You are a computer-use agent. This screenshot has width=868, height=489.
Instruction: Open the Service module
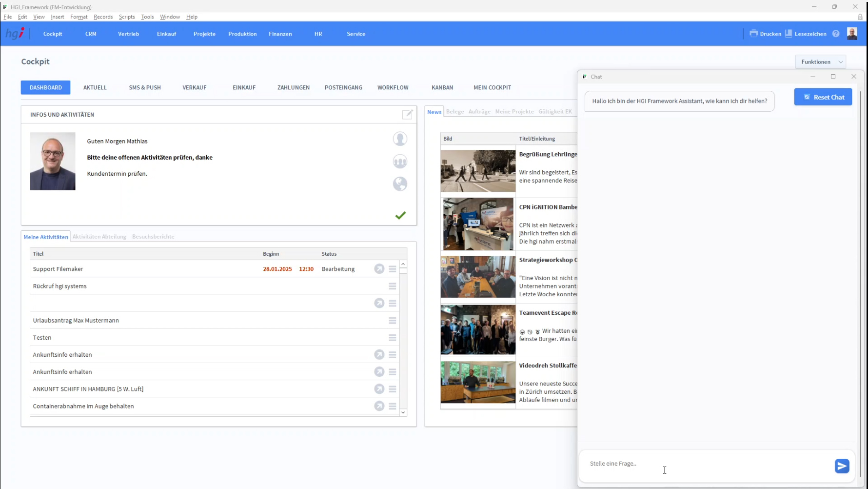pyautogui.click(x=356, y=34)
